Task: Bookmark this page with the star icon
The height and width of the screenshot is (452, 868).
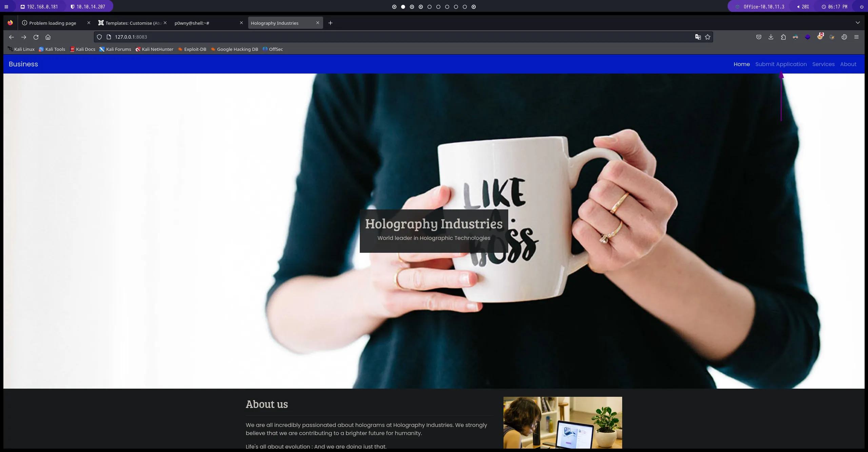Action: (708, 37)
